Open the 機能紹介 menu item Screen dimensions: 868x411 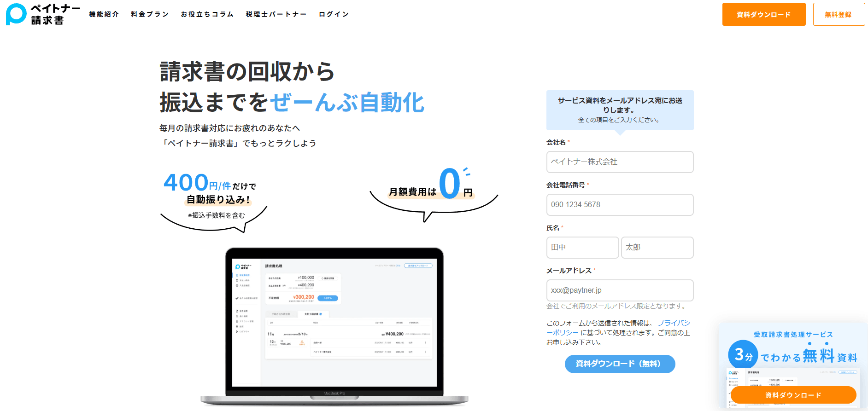point(104,14)
